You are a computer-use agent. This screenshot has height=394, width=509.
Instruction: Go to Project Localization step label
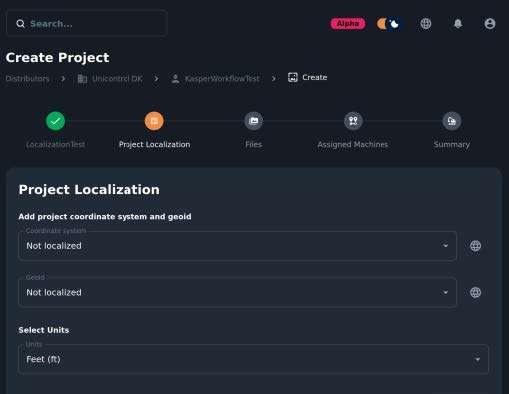(154, 144)
